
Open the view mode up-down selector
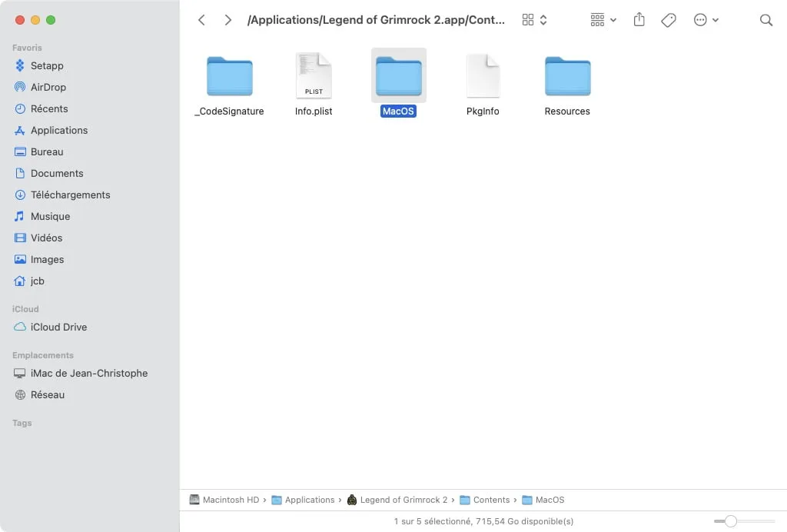coord(543,20)
